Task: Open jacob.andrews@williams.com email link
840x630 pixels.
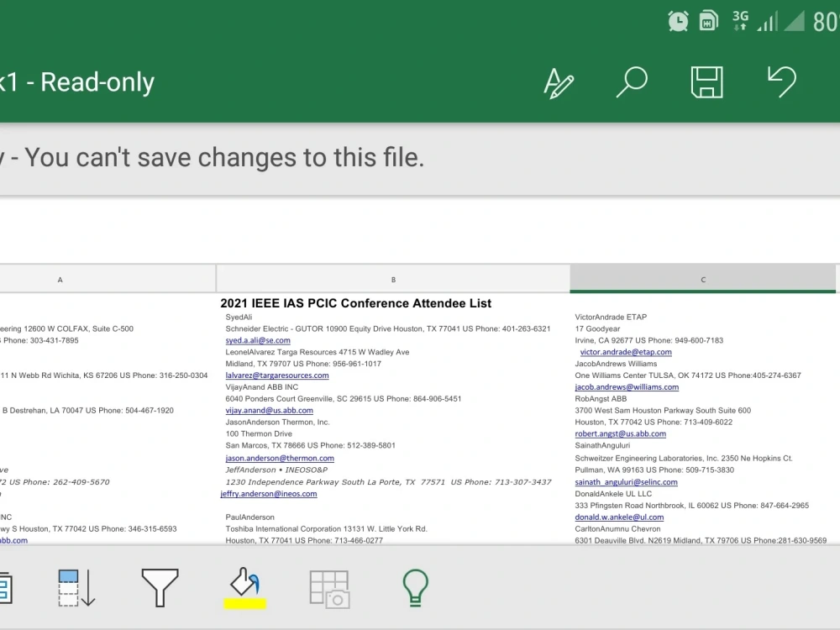Action: (x=627, y=386)
